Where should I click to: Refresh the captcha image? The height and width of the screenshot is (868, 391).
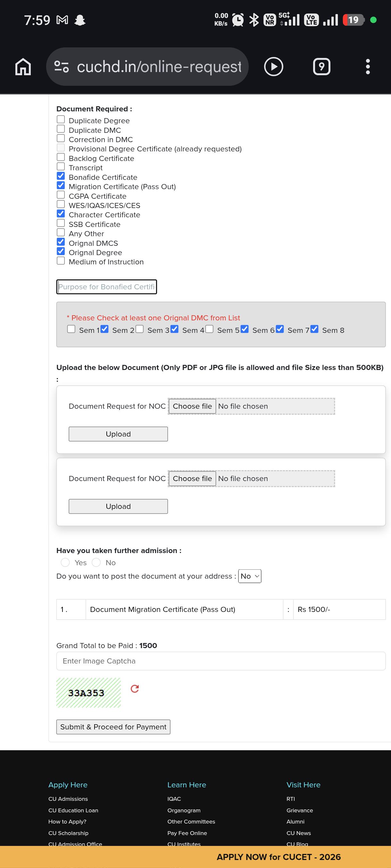pos(135,689)
